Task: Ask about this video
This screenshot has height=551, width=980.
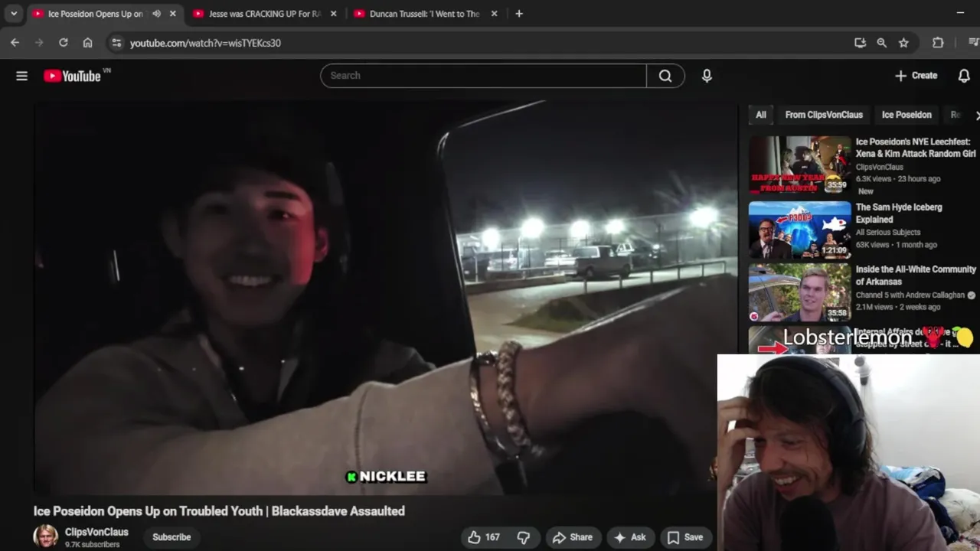Action: (630, 537)
